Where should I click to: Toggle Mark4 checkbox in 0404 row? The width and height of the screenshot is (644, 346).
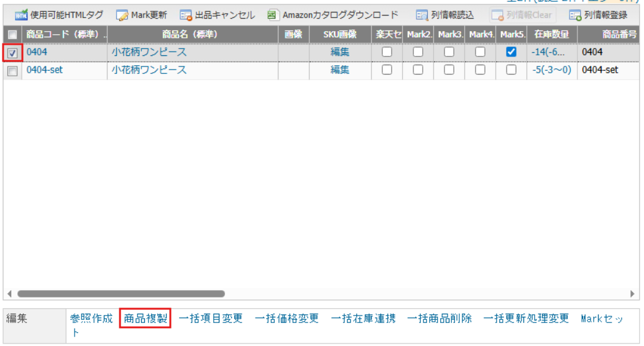[480, 52]
